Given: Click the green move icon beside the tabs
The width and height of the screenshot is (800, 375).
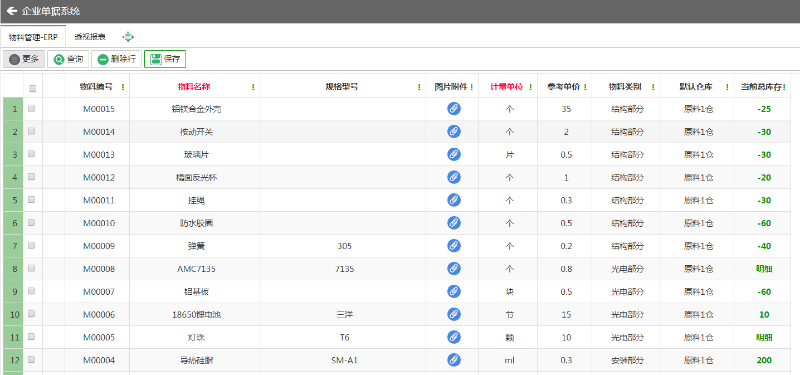Looking at the screenshot, I should click(x=128, y=37).
